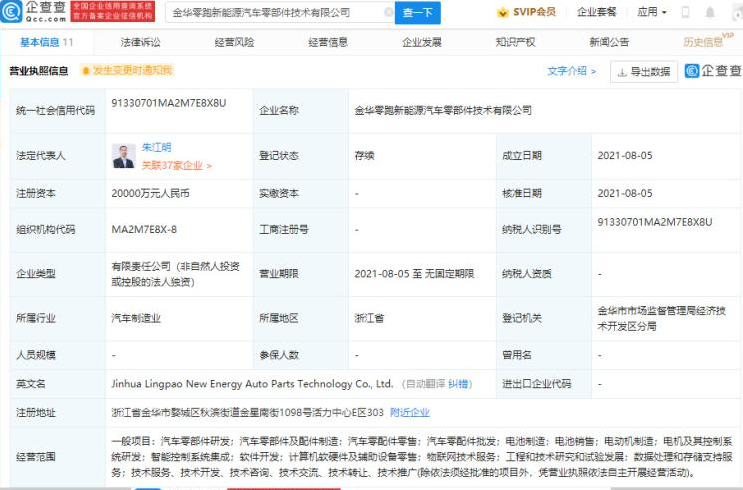Image resolution: width=743 pixels, height=490 pixels.
Task: Click the 企查查 watermark logo beside export
Action: tap(713, 71)
